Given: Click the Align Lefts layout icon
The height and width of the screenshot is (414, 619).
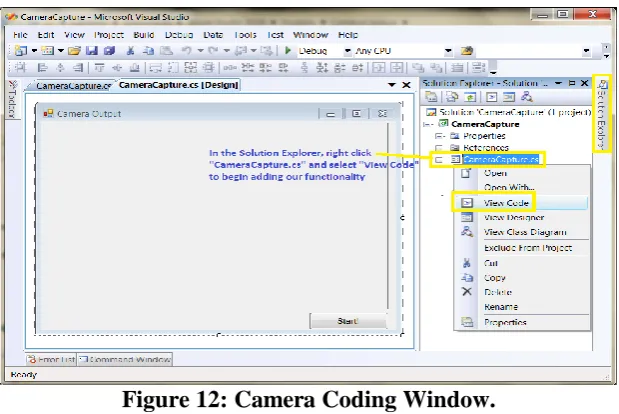Looking at the screenshot, I should pyautogui.click(x=42, y=67).
